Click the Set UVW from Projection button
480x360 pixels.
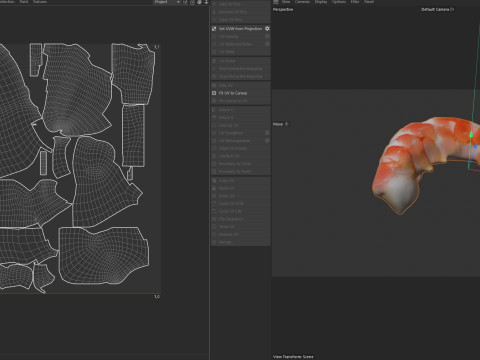[237, 29]
